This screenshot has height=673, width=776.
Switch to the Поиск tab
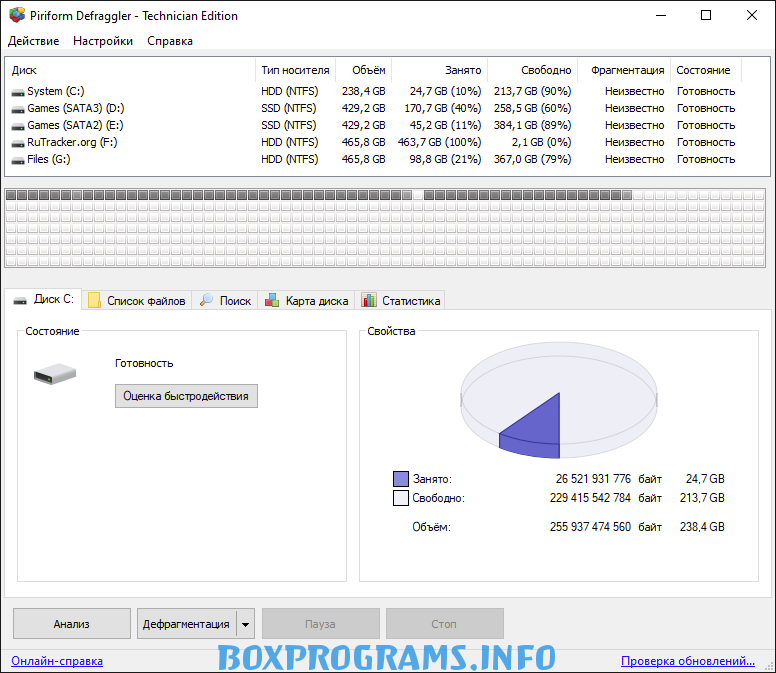tap(225, 300)
